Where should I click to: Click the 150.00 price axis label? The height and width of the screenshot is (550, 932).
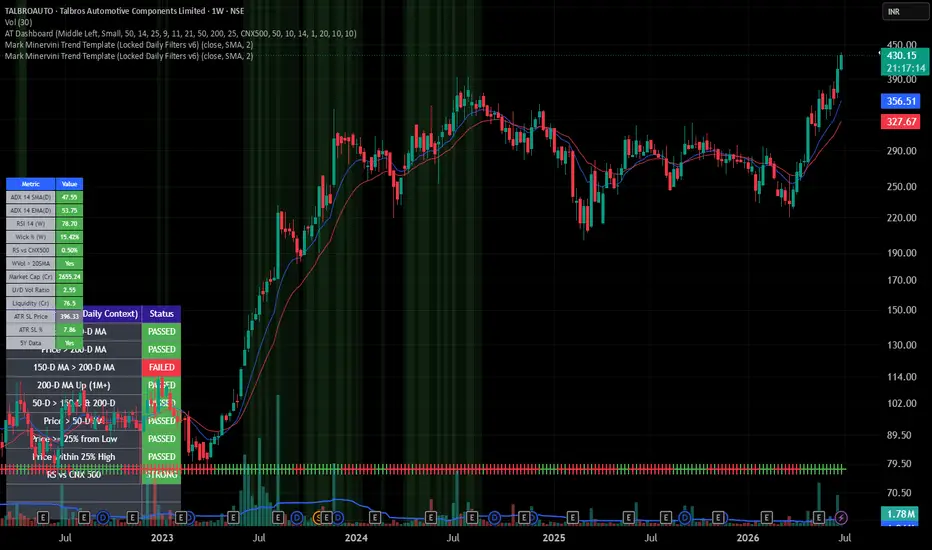click(x=901, y=310)
